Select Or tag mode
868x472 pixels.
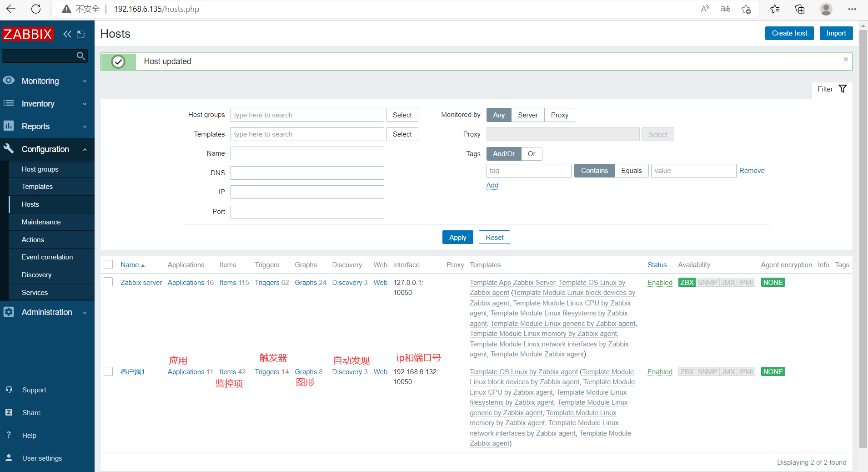pyautogui.click(x=532, y=154)
